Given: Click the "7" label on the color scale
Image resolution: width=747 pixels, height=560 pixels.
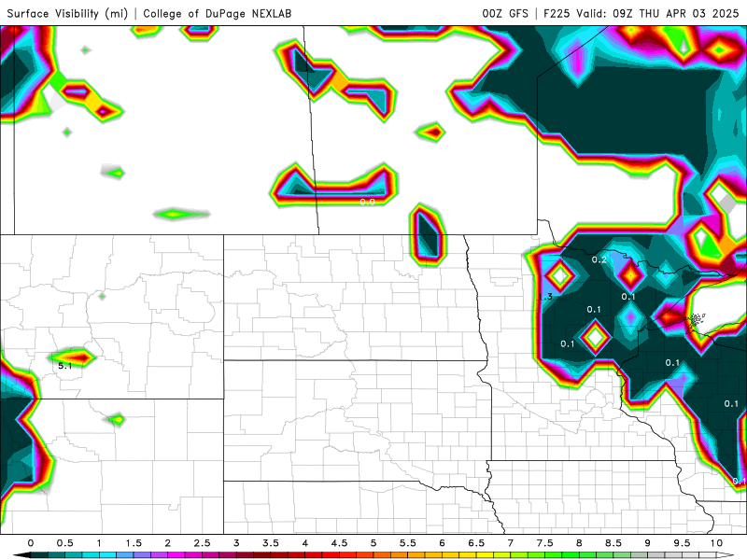Looking at the screenshot, I should 511,543.
